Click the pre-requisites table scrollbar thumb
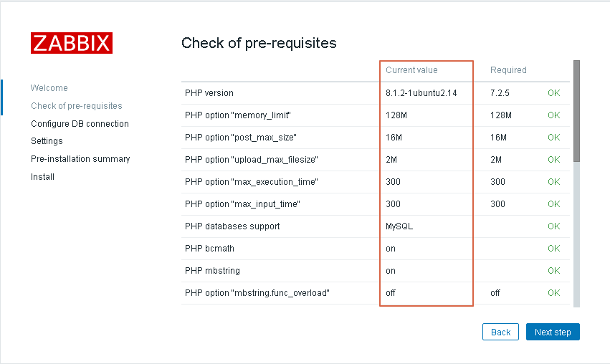Viewport: 610px width, 364px height. click(x=576, y=111)
